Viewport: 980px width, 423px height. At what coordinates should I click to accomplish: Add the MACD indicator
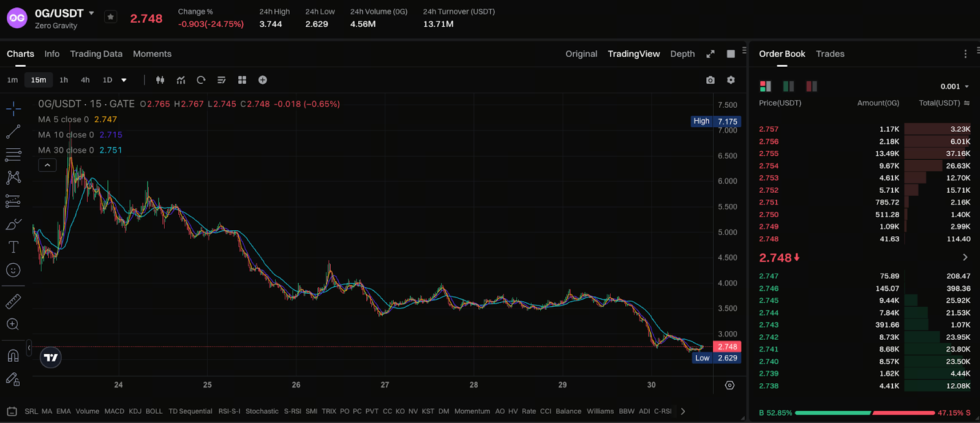pyautogui.click(x=115, y=411)
